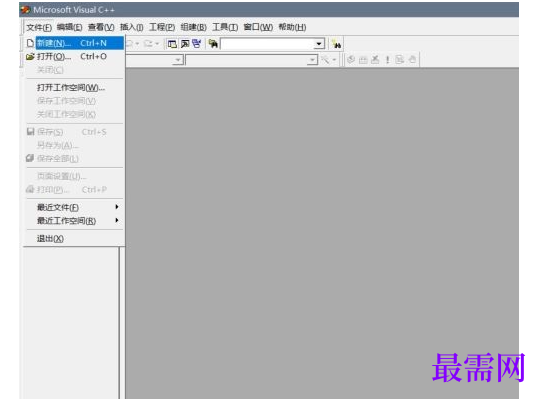The height and width of the screenshot is (399, 544).
Task: Click inside the Find text input field
Action: [x=267, y=44]
